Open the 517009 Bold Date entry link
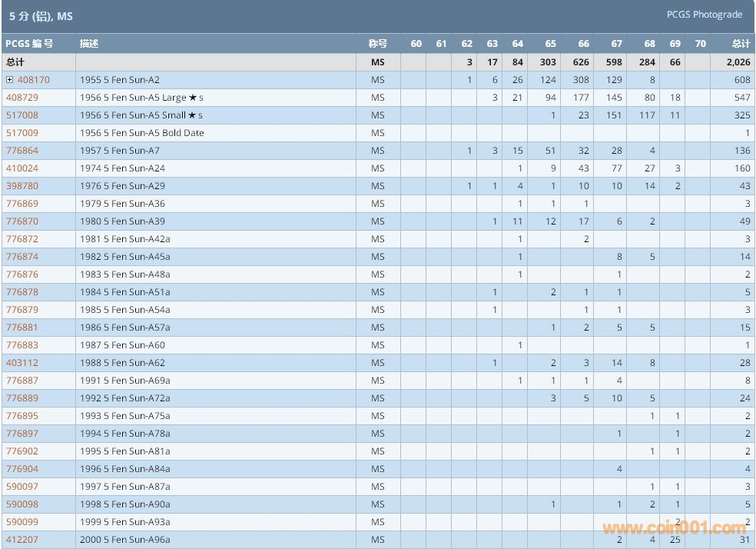This screenshot has height=549, width=756. point(22,133)
